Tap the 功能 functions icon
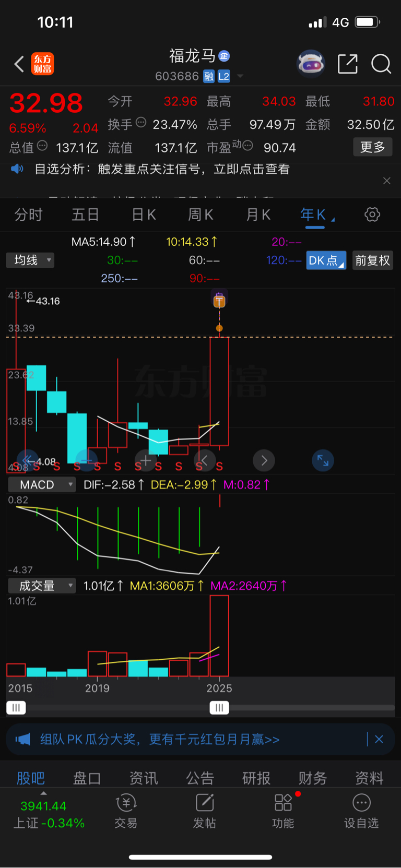Image resolution: width=401 pixels, height=868 pixels. coord(283,812)
